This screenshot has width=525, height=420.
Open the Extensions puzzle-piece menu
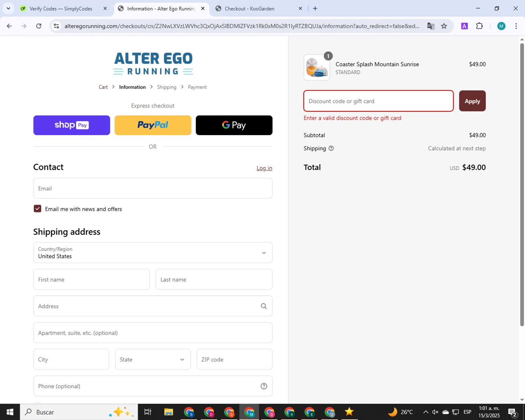click(479, 26)
